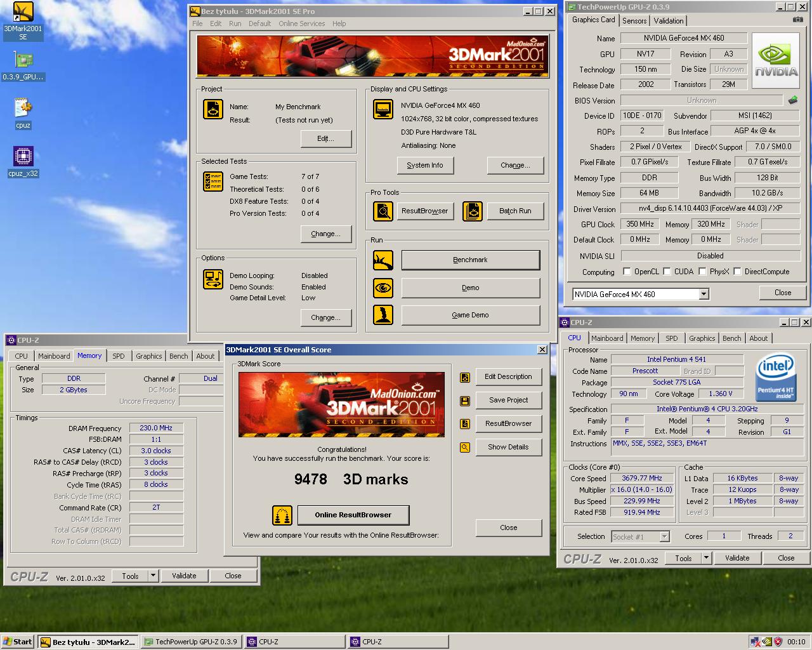Expand the Tools dropdown arrow in CPU-Z CPU window
812x650 pixels.
coord(706,558)
